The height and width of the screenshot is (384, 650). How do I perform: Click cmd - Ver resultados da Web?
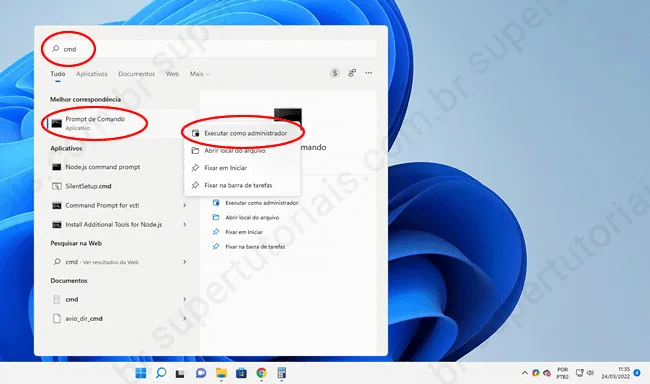coord(102,262)
